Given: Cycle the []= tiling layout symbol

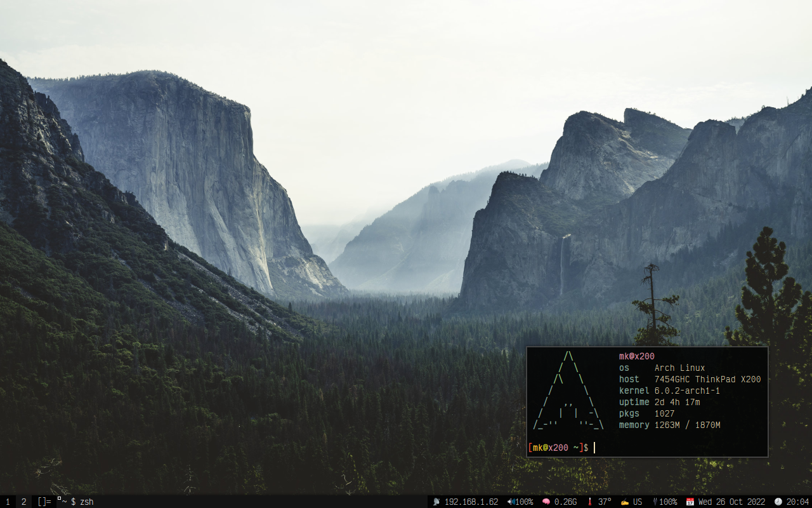Looking at the screenshot, I should [44, 502].
